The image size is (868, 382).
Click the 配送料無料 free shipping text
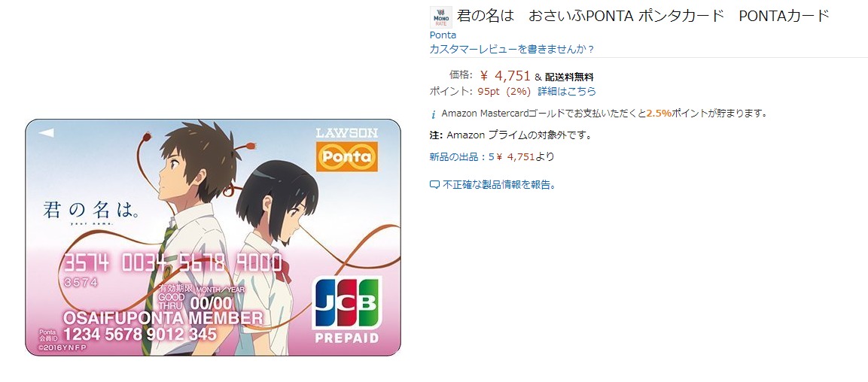pos(569,77)
